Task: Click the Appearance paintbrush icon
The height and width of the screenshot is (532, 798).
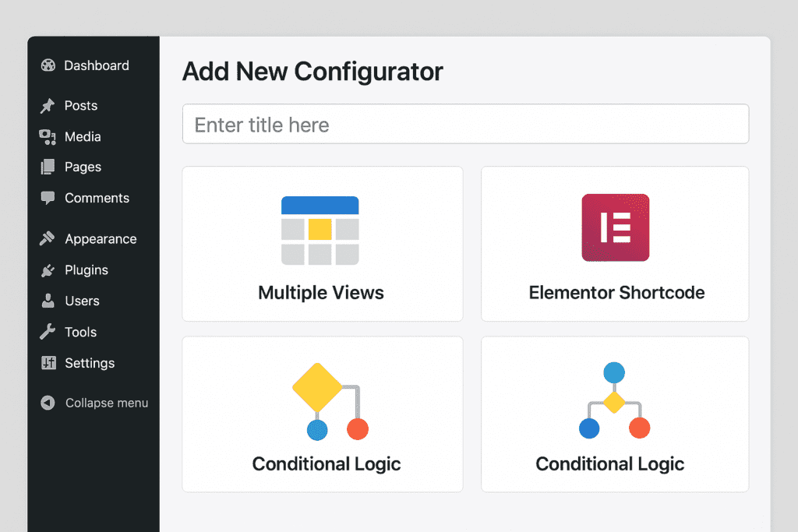Action: 48,239
